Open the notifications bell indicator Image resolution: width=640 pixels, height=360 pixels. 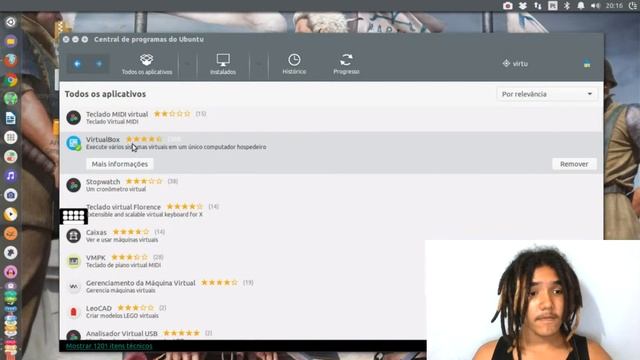click(581, 6)
